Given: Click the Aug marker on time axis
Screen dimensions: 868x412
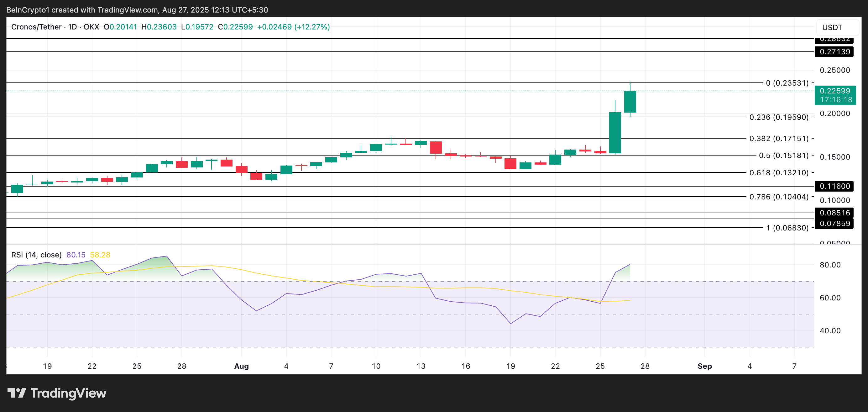Looking at the screenshot, I should [241, 366].
